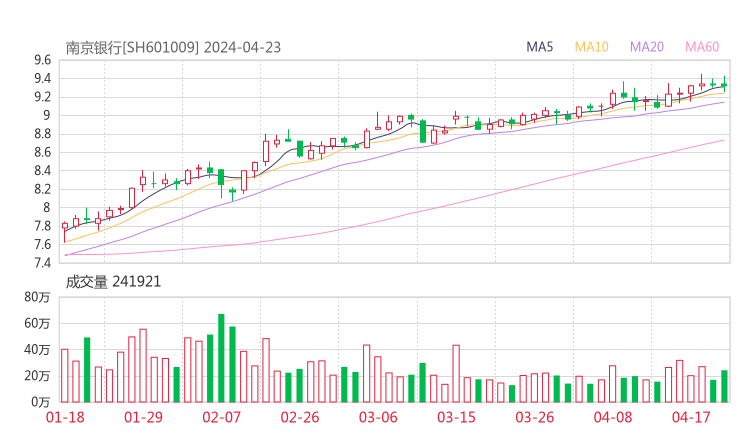Select the 40万 volume axis label
Viewport: 740px width, 440px height.
[x=37, y=349]
